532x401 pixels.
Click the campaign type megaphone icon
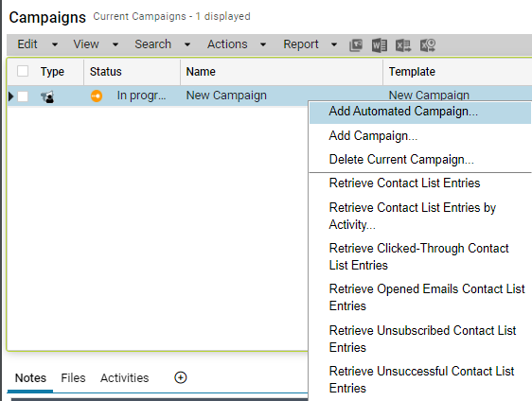(x=47, y=96)
